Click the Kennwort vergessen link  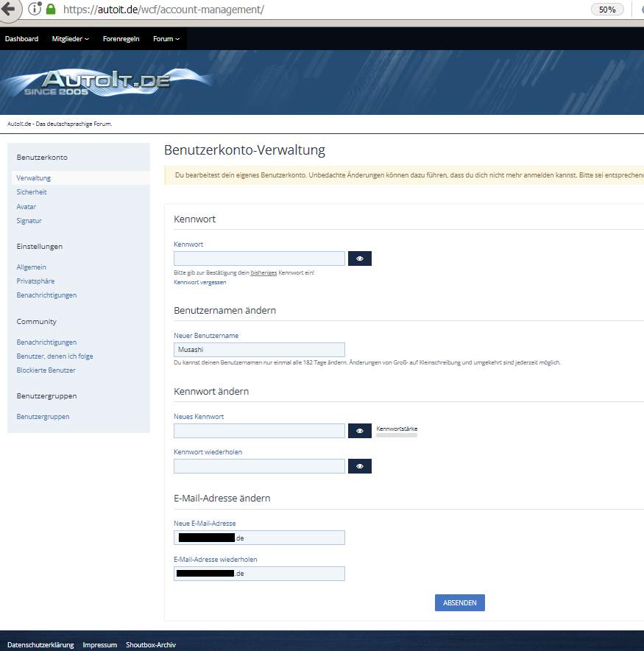(199, 282)
